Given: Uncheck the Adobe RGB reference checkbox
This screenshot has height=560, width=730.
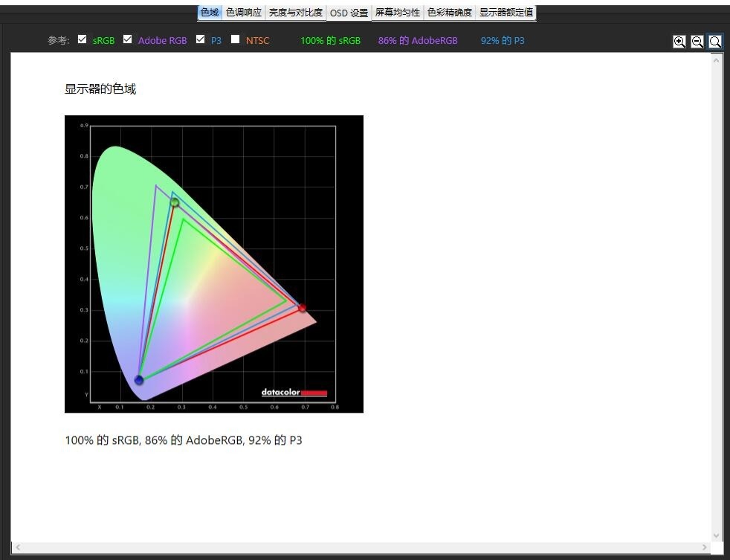Looking at the screenshot, I should 128,39.
